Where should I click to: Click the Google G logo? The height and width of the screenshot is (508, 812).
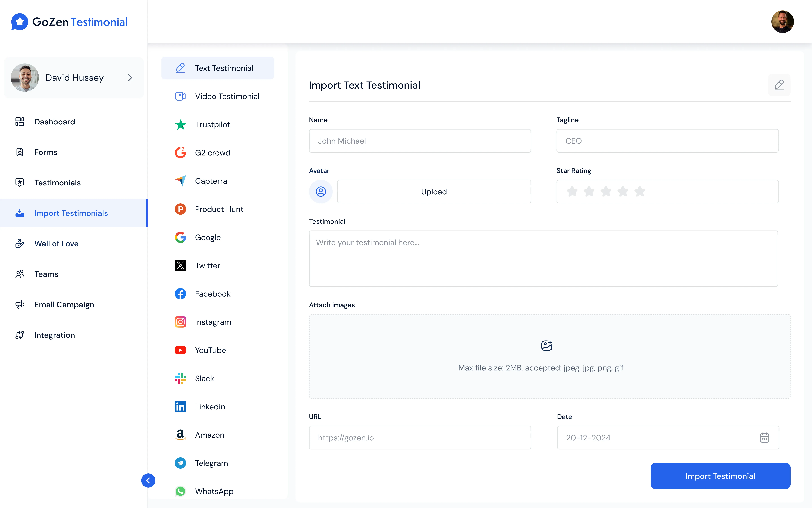click(180, 237)
